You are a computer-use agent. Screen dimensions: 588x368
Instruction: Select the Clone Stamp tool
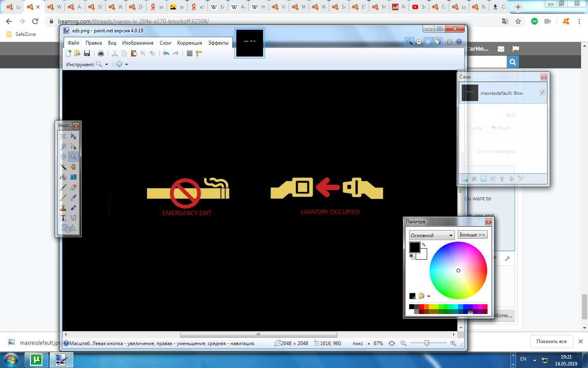(x=63, y=208)
